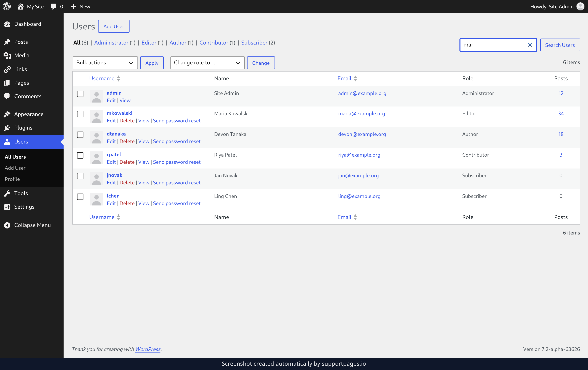Filter users by Administrator role

(x=111, y=43)
